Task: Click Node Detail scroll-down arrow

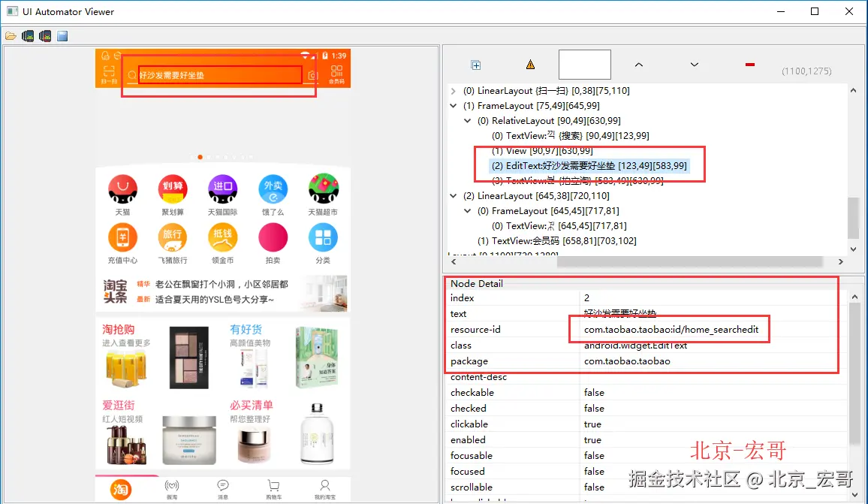Action: [x=854, y=495]
